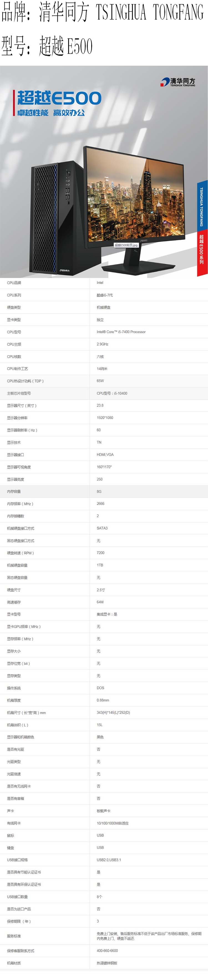Click the '独立' value for 显卡类型

tap(100, 320)
